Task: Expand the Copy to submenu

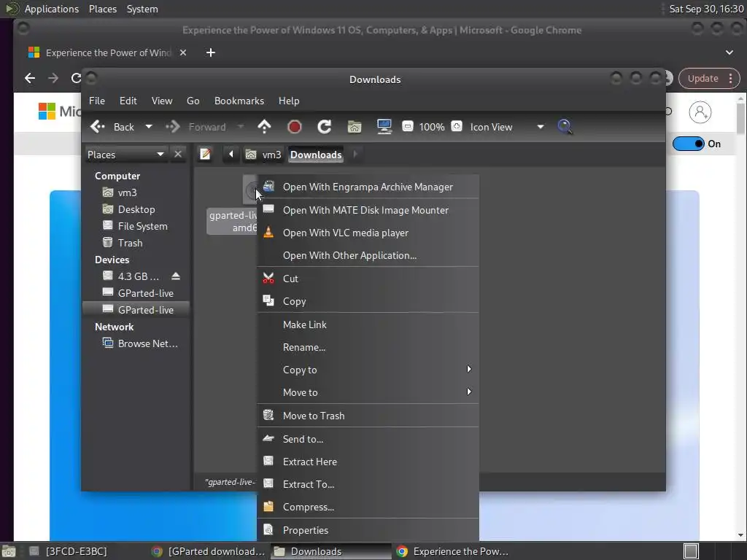Action: pos(368,370)
